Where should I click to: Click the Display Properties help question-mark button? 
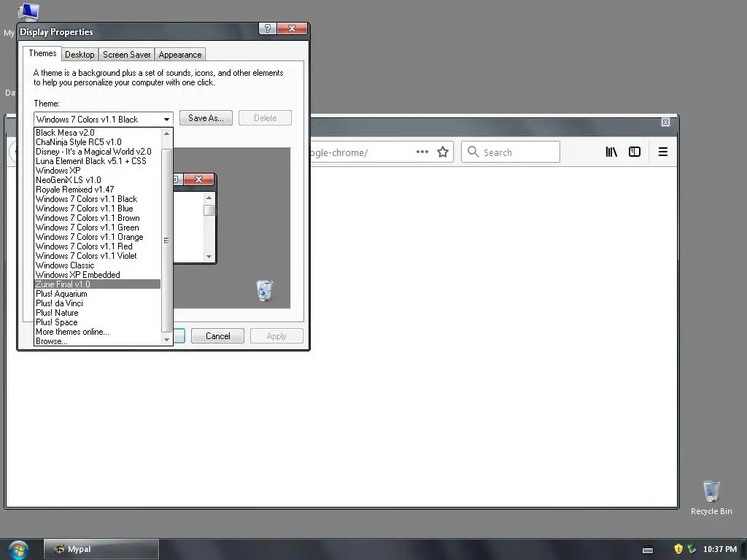click(x=267, y=28)
